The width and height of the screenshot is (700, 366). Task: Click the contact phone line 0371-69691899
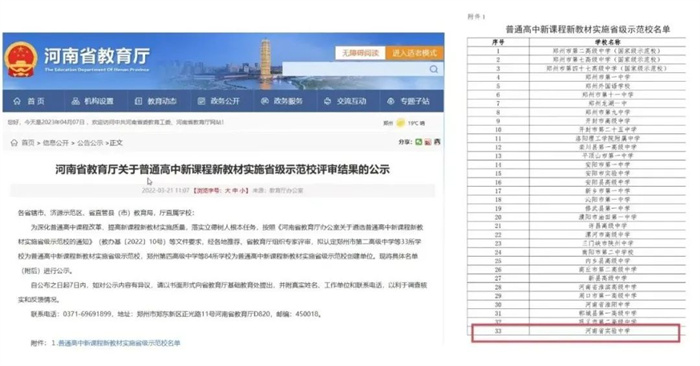click(176, 314)
